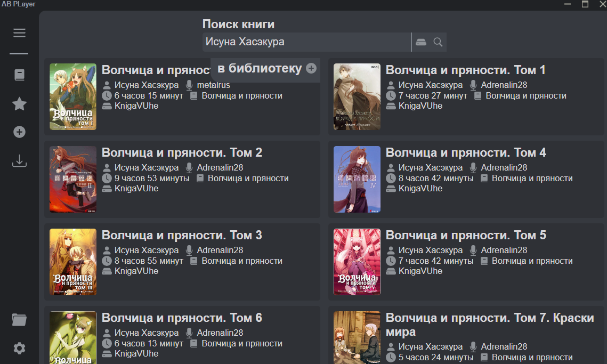
Task: Open title 'Волчица и пряности. Том 1'
Action: (x=465, y=70)
